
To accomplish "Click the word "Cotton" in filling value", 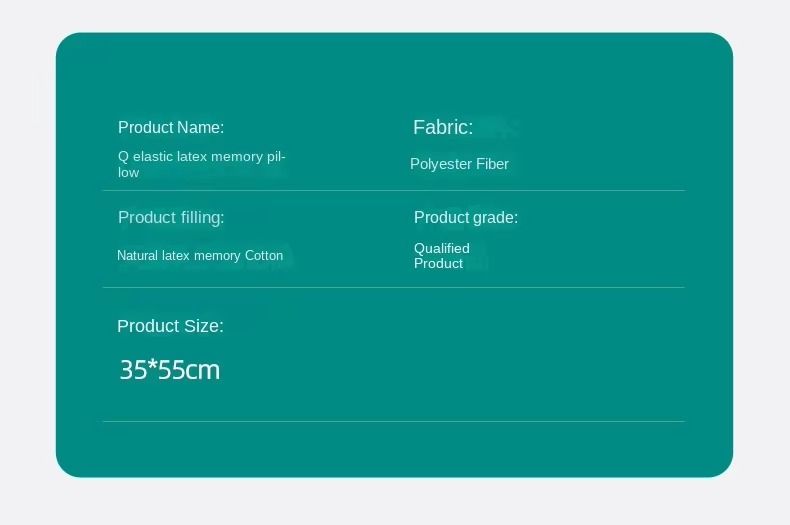I will coord(264,256).
